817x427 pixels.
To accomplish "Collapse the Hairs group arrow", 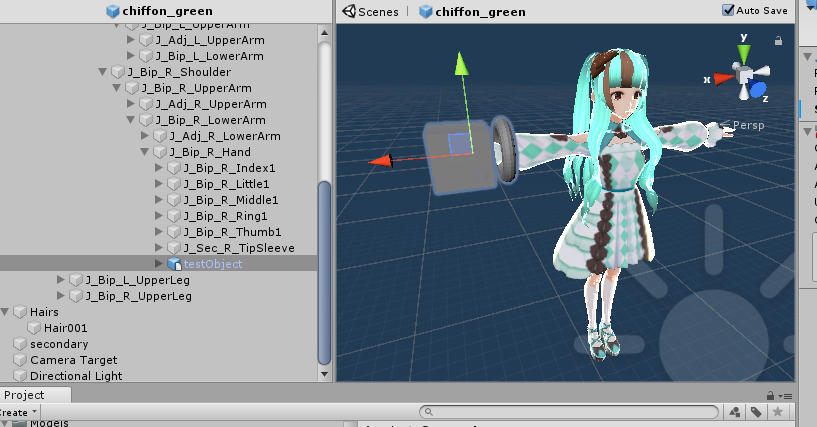I will click(5, 312).
